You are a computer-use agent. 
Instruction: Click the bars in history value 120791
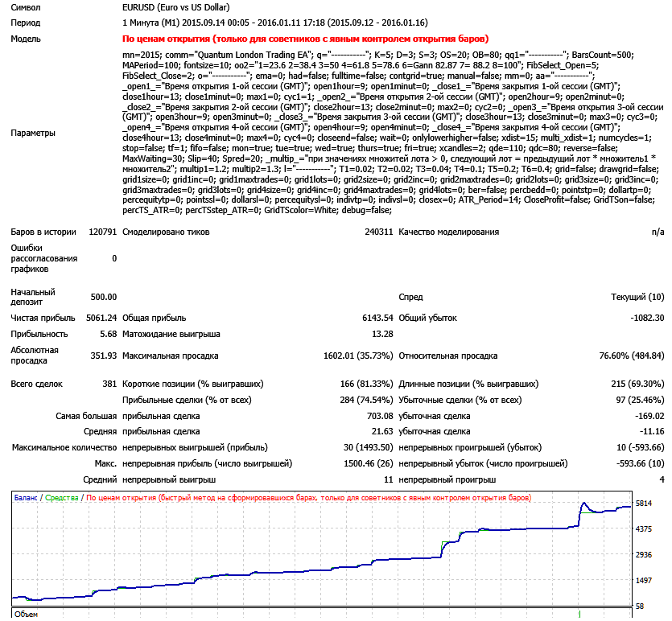(103, 232)
